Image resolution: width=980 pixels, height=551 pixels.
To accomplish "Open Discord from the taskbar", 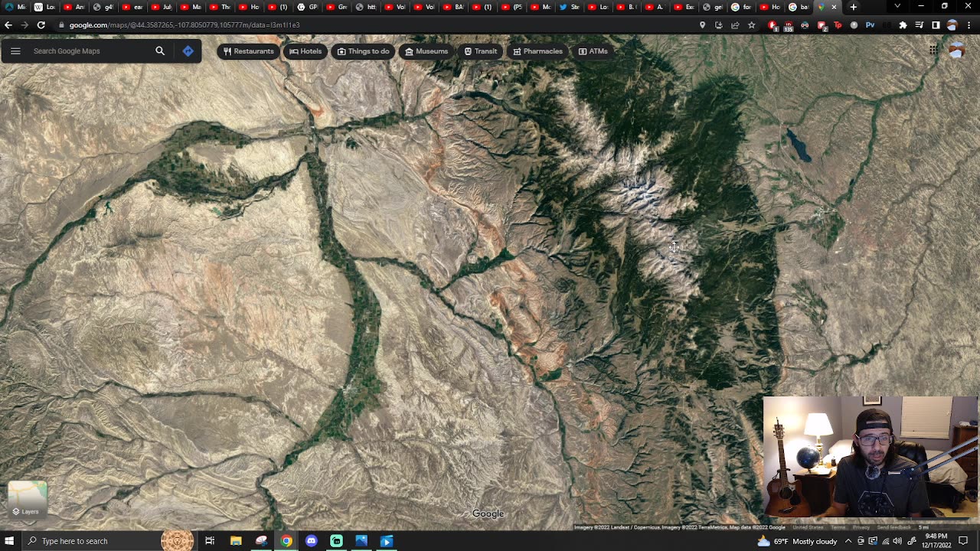I will click(x=311, y=541).
